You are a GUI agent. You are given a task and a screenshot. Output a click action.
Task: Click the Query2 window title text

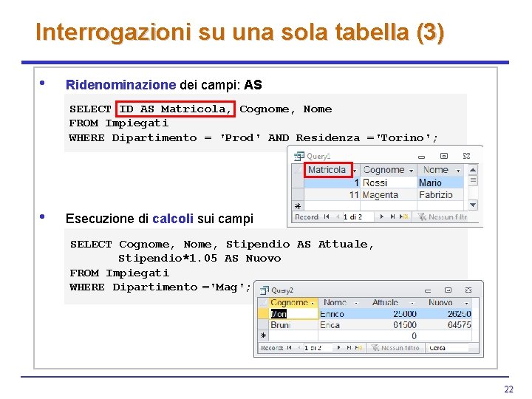coord(282,290)
